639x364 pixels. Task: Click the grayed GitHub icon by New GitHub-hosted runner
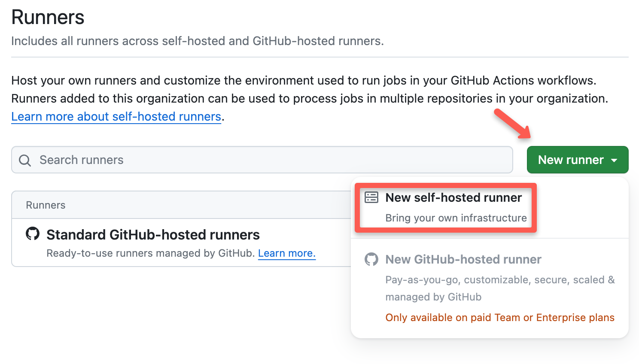click(x=371, y=259)
